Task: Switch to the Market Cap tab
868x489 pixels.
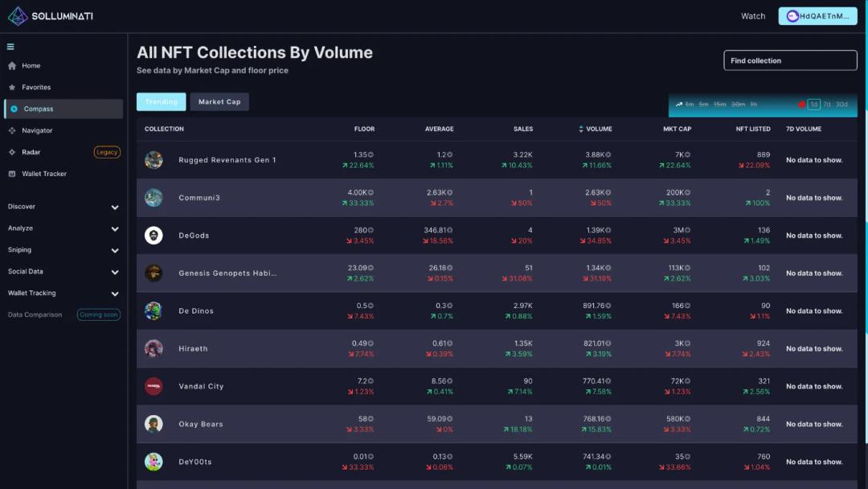Action: click(219, 102)
